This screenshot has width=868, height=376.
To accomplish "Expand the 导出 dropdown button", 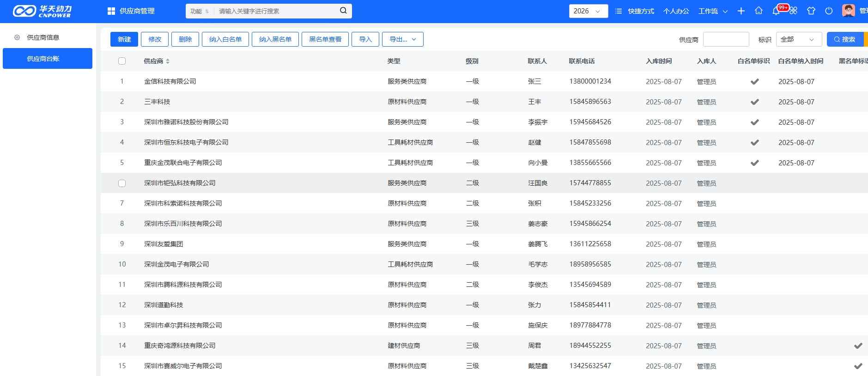I will 402,39.
